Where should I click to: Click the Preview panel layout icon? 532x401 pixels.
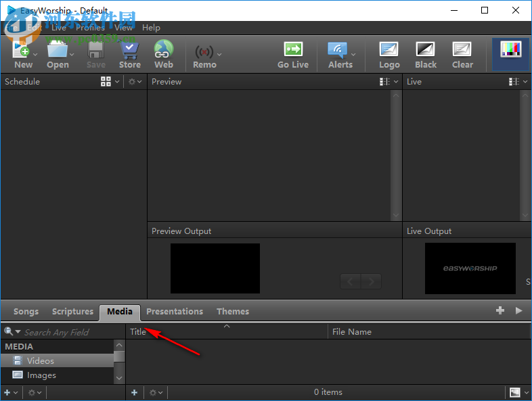coord(384,81)
